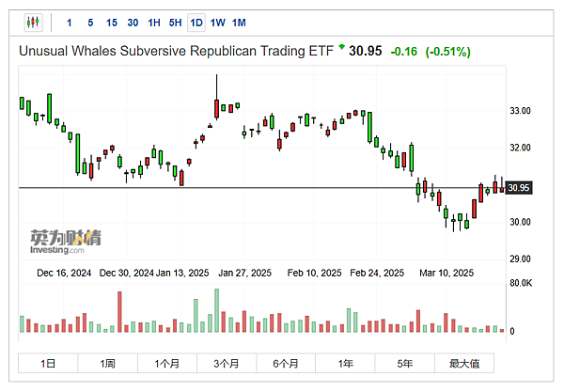564x392 pixels.
Task: Click the 1周 range button
Action: tap(107, 363)
